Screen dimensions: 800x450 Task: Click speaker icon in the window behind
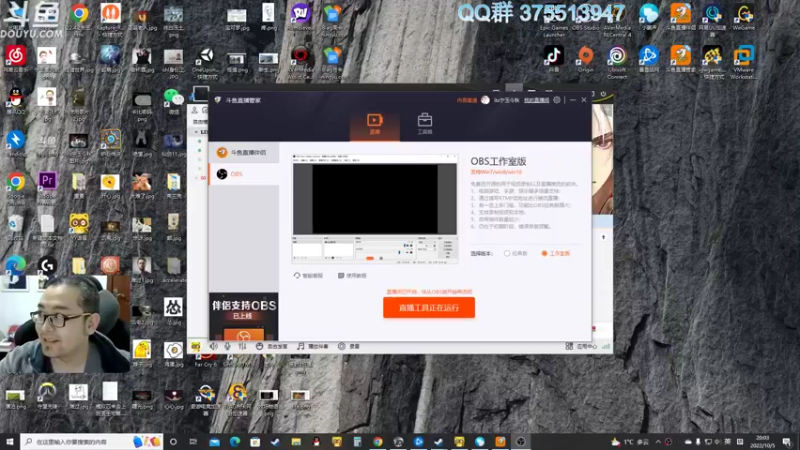pos(213,346)
